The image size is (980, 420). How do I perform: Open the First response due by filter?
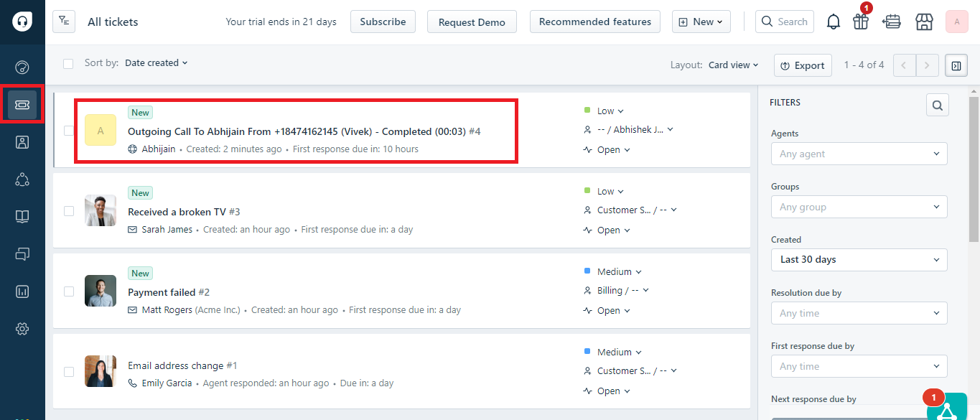point(859,366)
